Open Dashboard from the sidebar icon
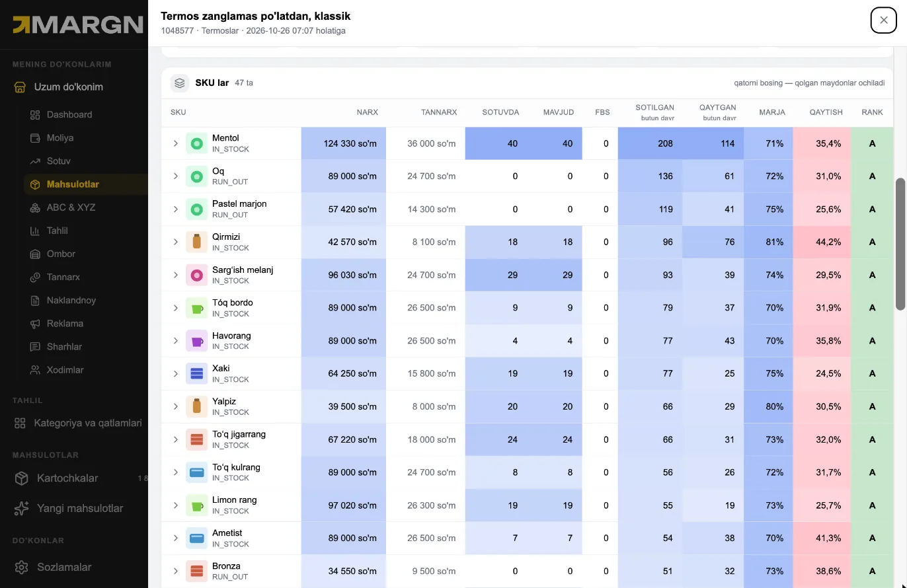This screenshot has height=588, width=907. pyautogui.click(x=35, y=115)
